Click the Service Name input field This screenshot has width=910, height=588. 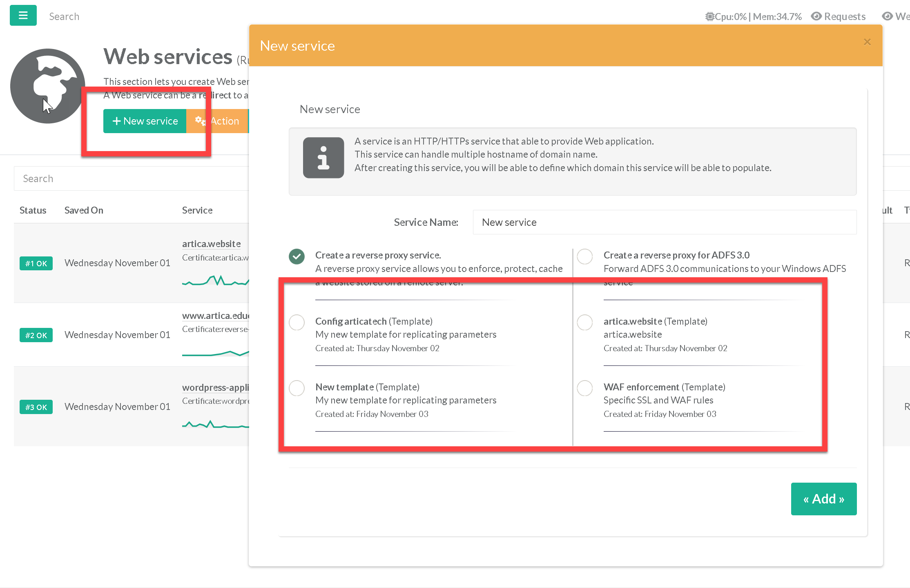[x=664, y=222]
